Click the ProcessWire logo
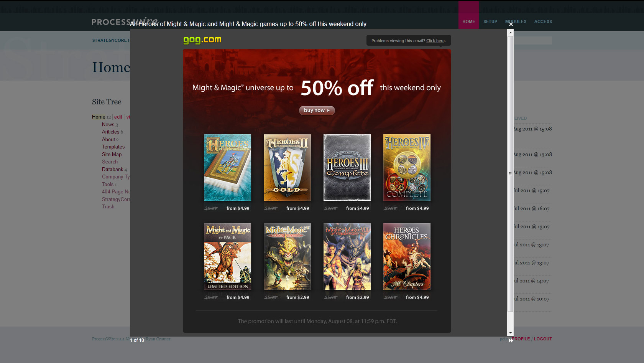Image resolution: width=644 pixels, height=363 pixels. [125, 21]
